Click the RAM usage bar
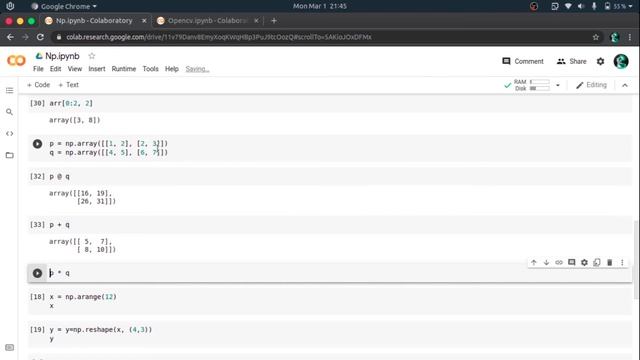 tap(540, 82)
